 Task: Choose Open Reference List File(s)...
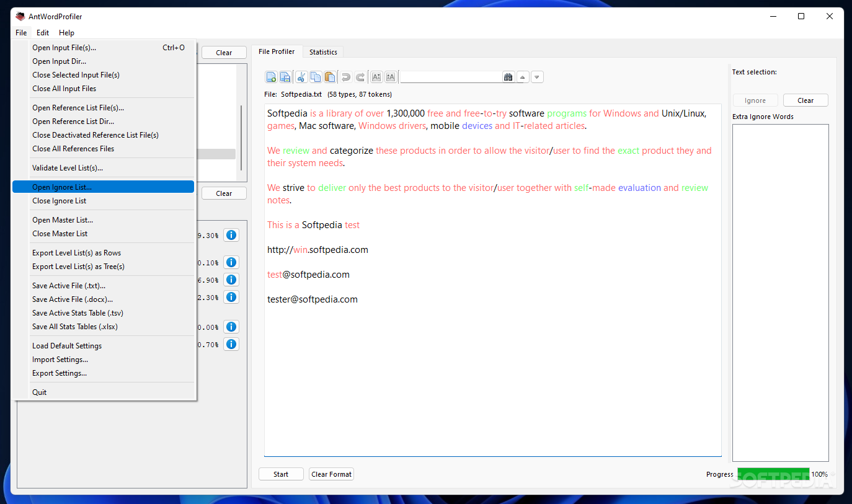pyautogui.click(x=103, y=108)
